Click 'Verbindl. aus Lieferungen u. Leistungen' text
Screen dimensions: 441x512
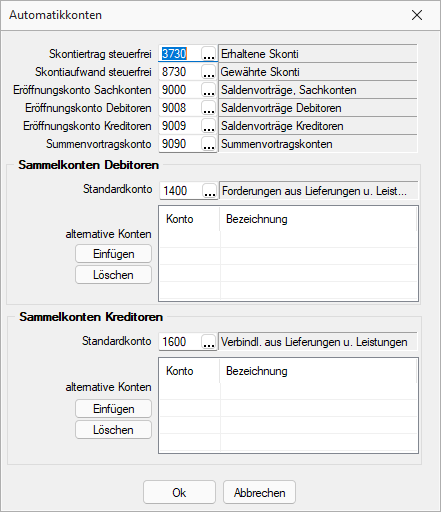click(314, 342)
